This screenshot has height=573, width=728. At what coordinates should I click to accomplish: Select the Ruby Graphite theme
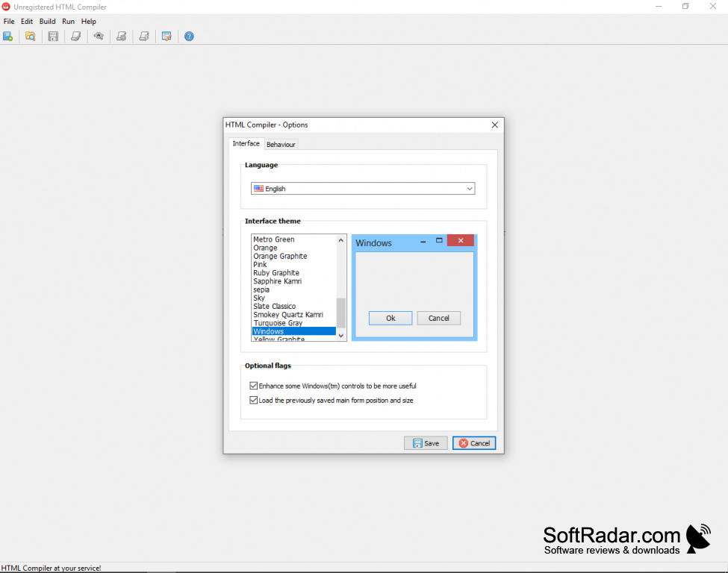(293, 273)
